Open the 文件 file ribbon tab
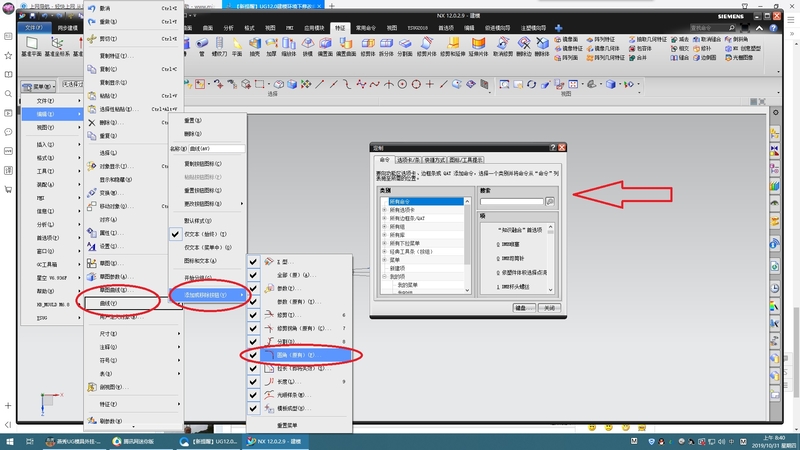 point(34,28)
